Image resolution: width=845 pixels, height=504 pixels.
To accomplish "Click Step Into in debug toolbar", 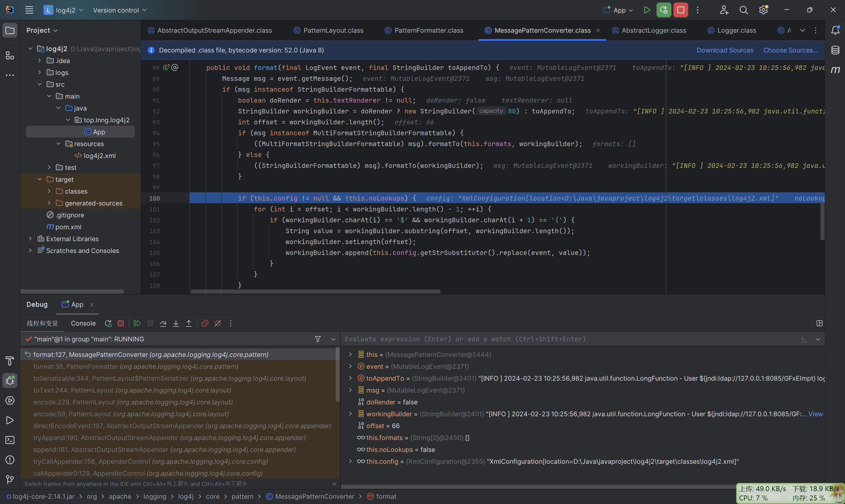I will point(176,323).
